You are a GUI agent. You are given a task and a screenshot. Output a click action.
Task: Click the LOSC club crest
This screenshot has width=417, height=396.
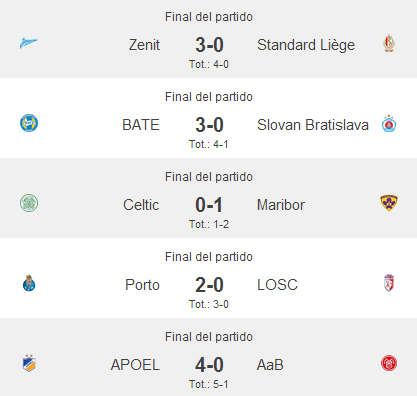point(389,283)
